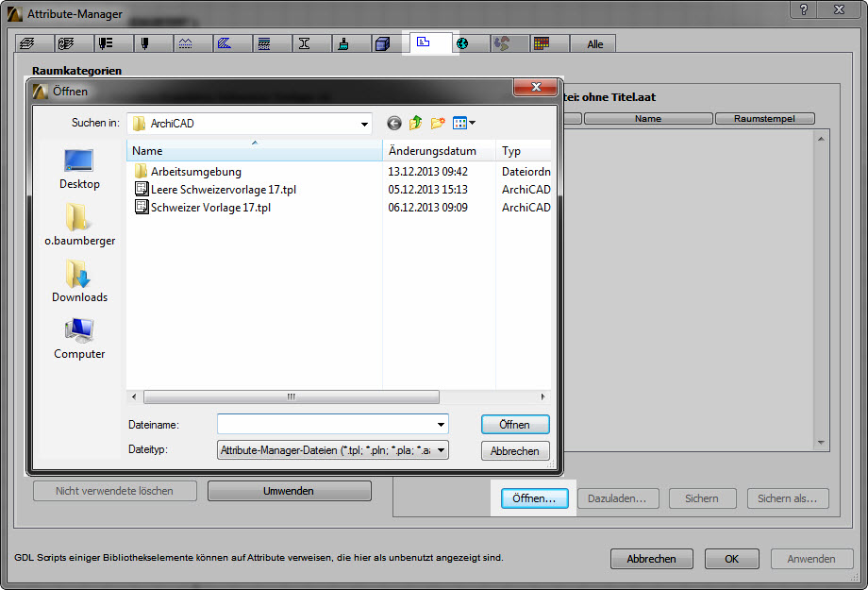The width and height of the screenshot is (868, 590).
Task: Go up one folder level
Action: (416, 123)
